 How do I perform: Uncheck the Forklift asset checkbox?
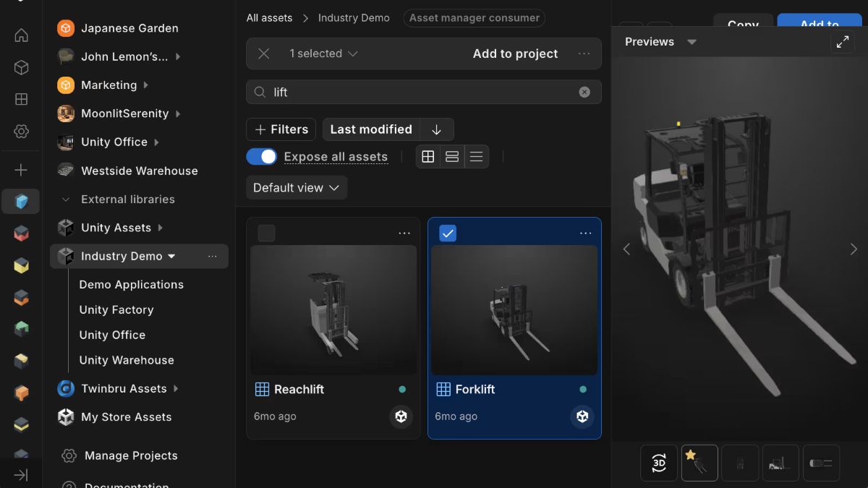click(x=448, y=233)
